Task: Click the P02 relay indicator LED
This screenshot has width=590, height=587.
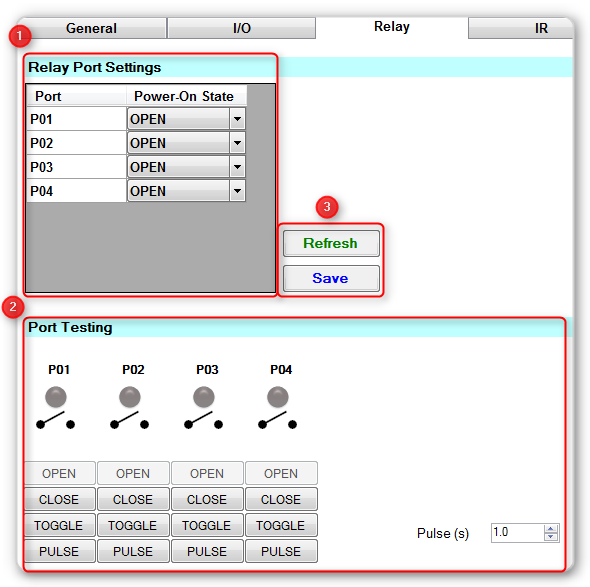Action: pos(130,397)
